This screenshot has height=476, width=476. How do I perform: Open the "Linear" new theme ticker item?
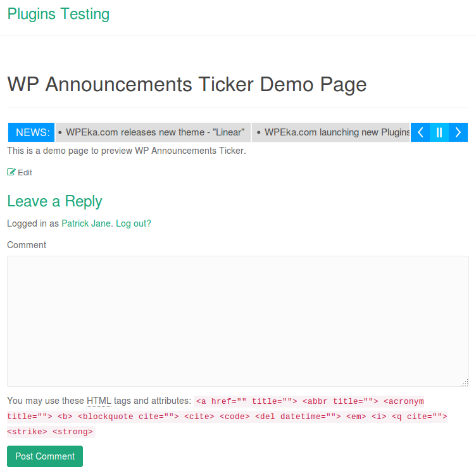tap(153, 132)
